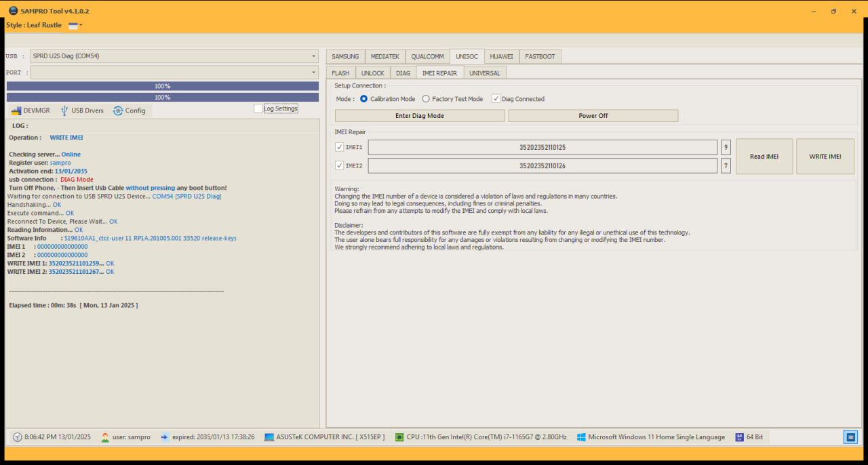
Task: Open USB Drivers installer
Action: tap(82, 110)
